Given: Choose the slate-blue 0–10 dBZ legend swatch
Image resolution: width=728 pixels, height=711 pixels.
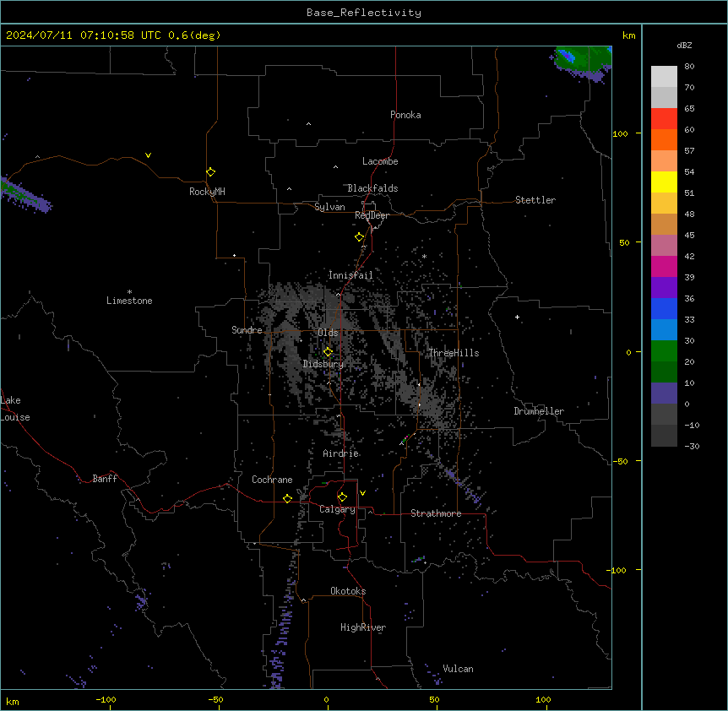Looking at the screenshot, I should 664,393.
